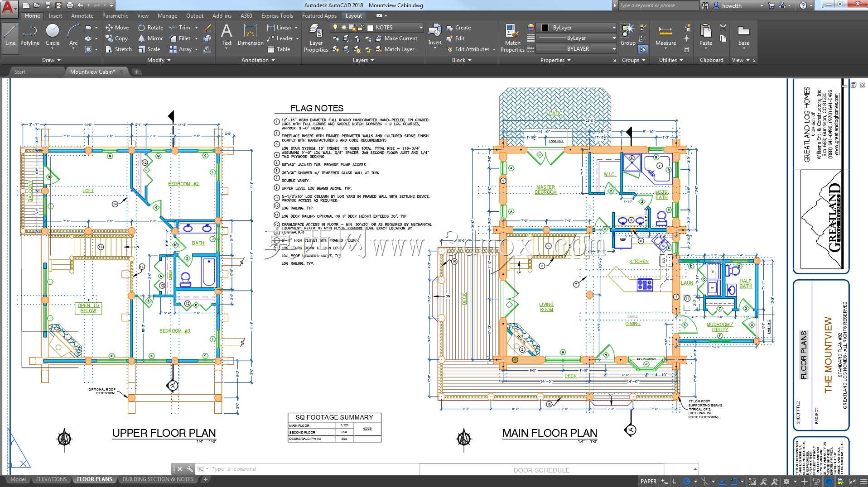
Task: Toggle Object Snap Tracking in status bar
Action: pos(723,482)
